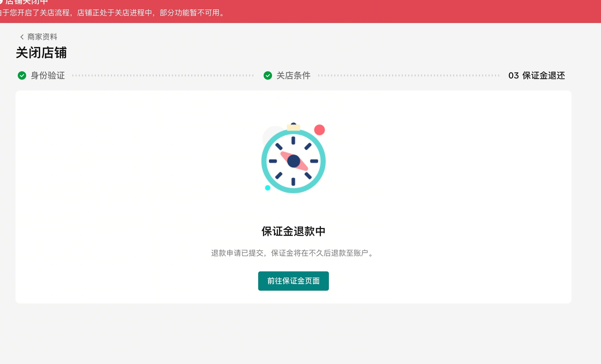Open the 商家资料 breadcrumb link

[x=42, y=37]
